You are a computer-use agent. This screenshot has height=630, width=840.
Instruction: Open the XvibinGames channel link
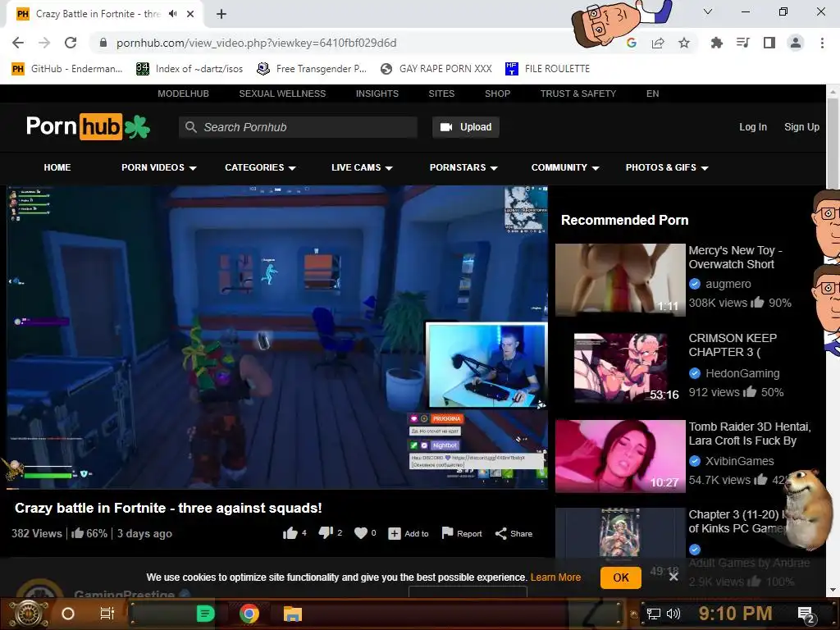coord(739,461)
